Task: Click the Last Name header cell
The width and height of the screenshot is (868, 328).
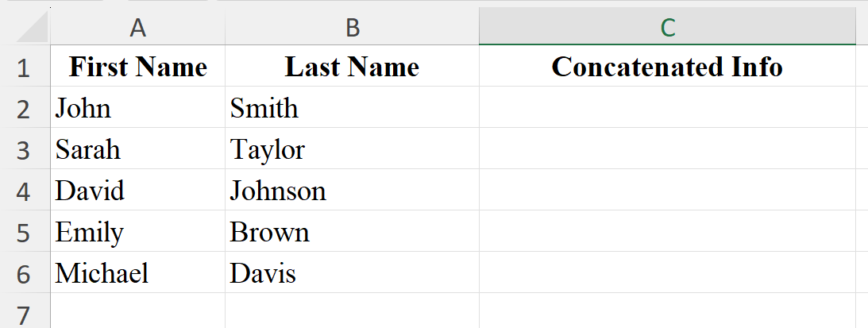Action: point(352,68)
